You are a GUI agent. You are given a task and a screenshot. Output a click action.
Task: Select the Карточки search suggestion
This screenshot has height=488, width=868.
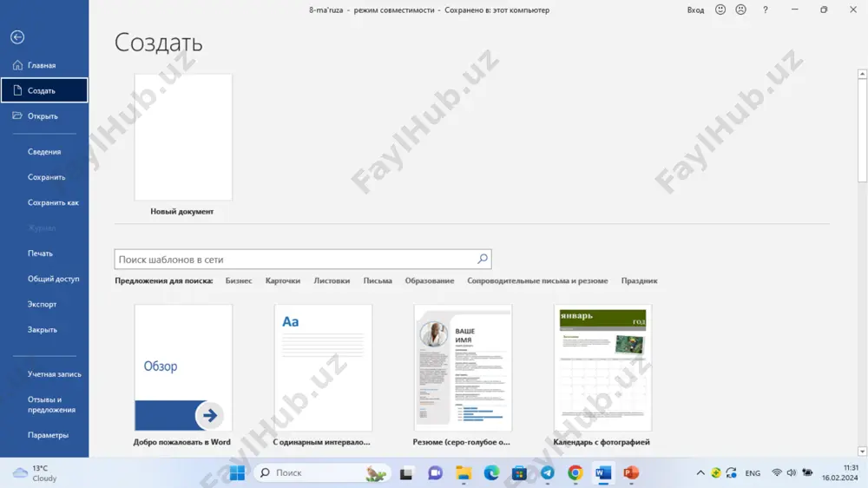click(283, 280)
